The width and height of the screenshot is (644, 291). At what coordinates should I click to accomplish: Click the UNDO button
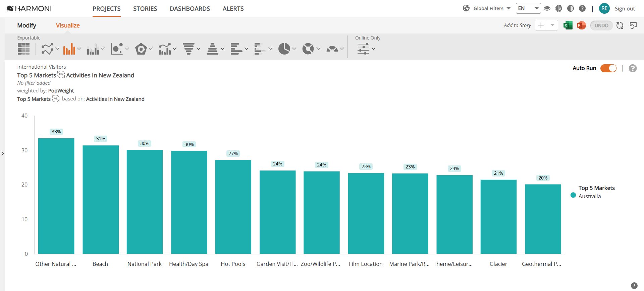pyautogui.click(x=601, y=25)
